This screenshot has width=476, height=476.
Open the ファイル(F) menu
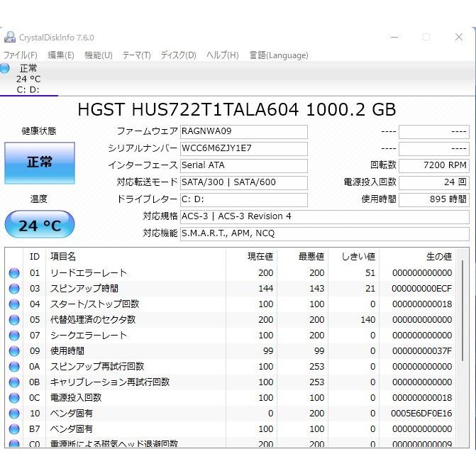click(x=21, y=55)
